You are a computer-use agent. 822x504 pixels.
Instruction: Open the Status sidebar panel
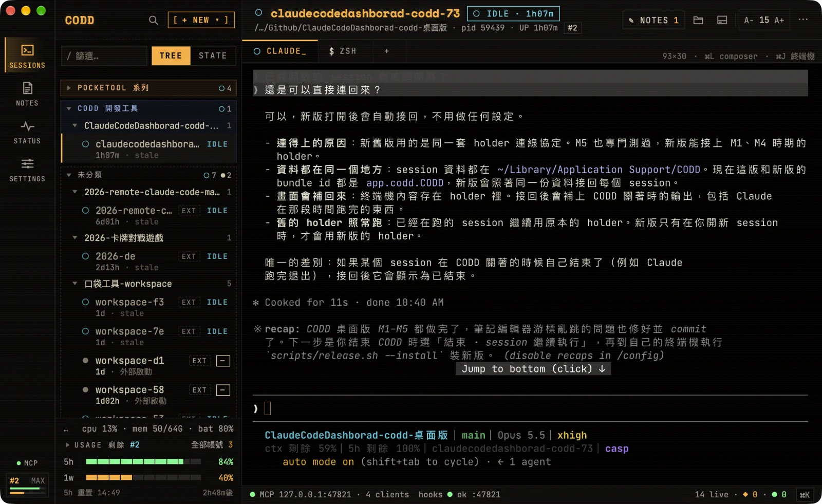point(27,132)
